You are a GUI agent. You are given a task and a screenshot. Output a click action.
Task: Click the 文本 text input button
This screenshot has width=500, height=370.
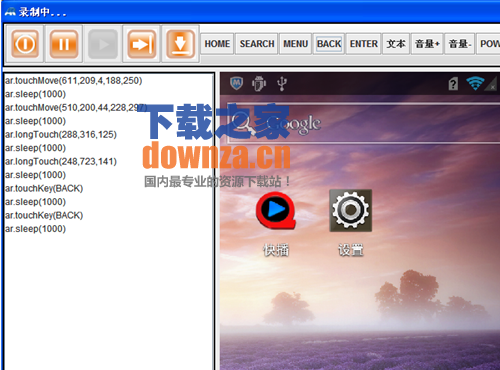[x=396, y=44]
